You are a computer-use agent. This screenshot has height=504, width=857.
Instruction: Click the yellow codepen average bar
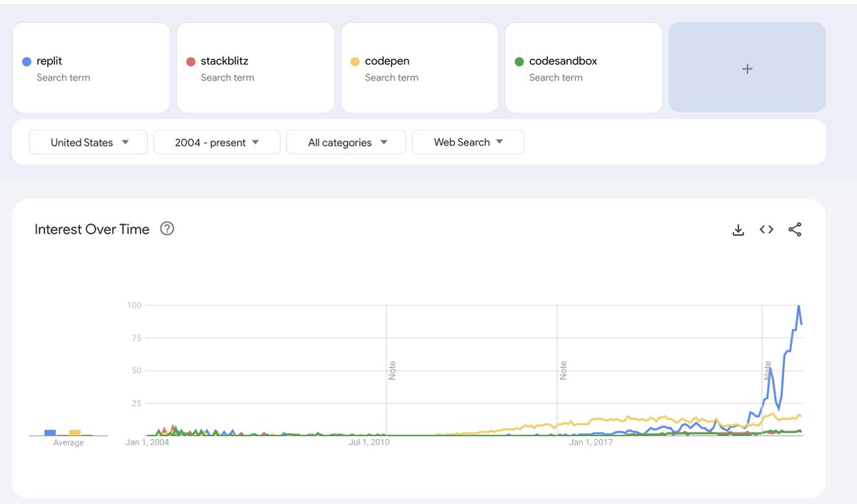click(x=74, y=433)
